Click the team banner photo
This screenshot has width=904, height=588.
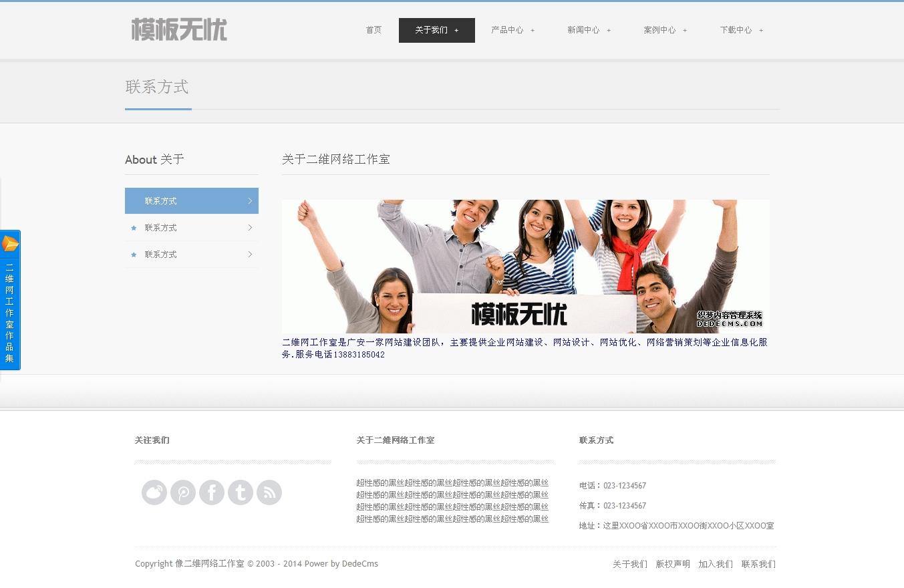[525, 266]
